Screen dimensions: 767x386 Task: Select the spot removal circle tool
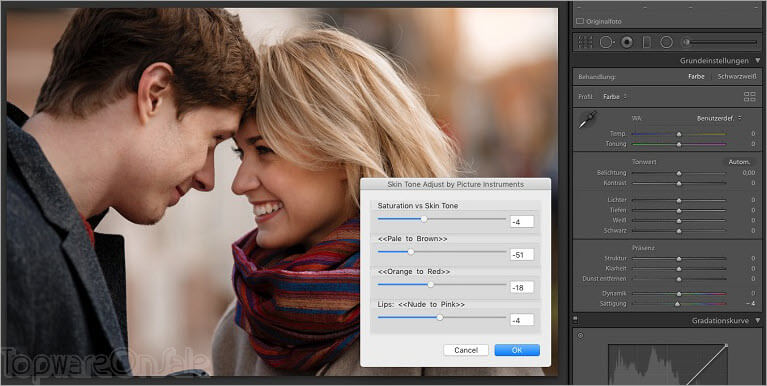[x=607, y=42]
